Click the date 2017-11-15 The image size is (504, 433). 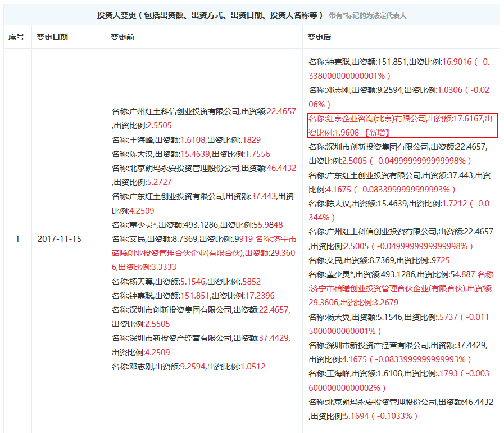click(x=60, y=238)
